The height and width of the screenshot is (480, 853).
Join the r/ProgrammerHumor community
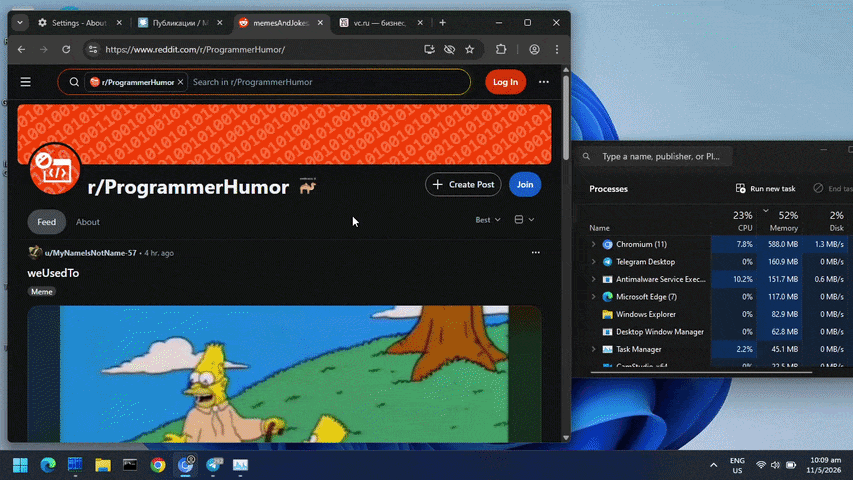pos(525,184)
